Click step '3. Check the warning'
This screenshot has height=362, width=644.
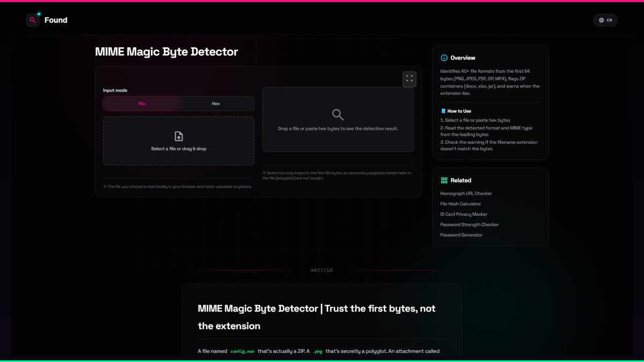point(489,145)
